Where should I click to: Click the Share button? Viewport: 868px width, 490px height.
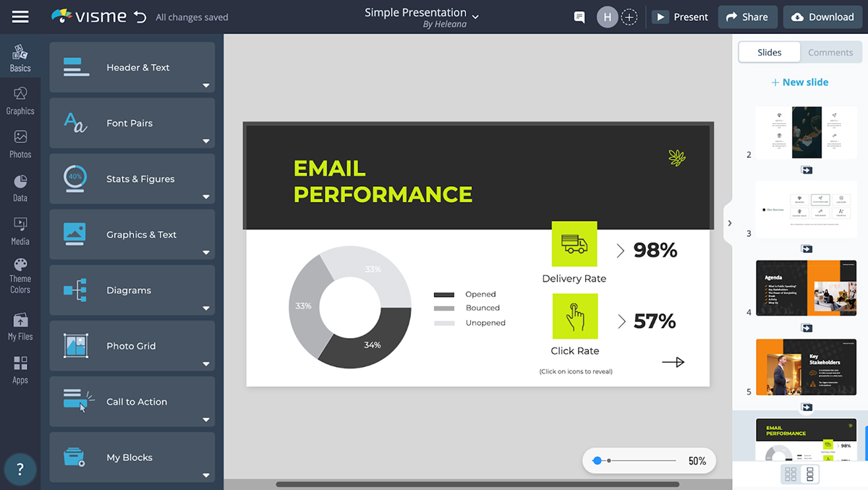(x=747, y=17)
